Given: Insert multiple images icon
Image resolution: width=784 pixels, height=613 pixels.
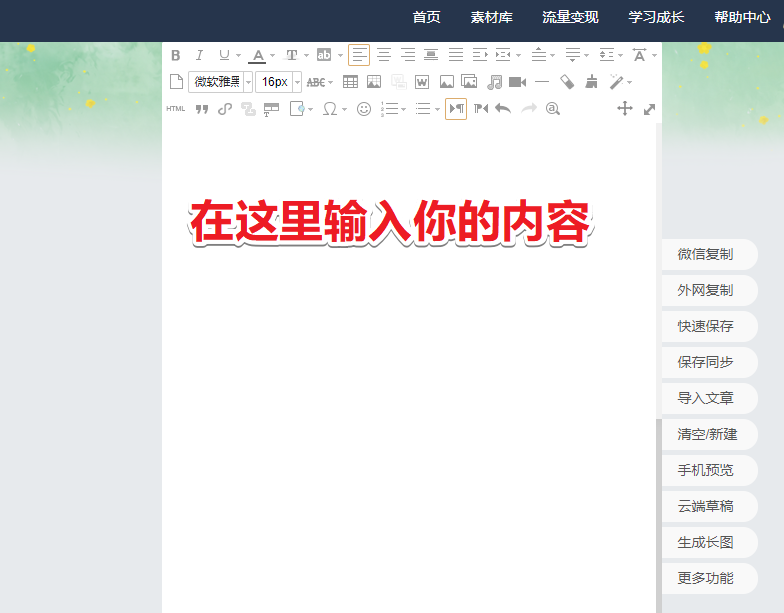Looking at the screenshot, I should pos(469,82).
